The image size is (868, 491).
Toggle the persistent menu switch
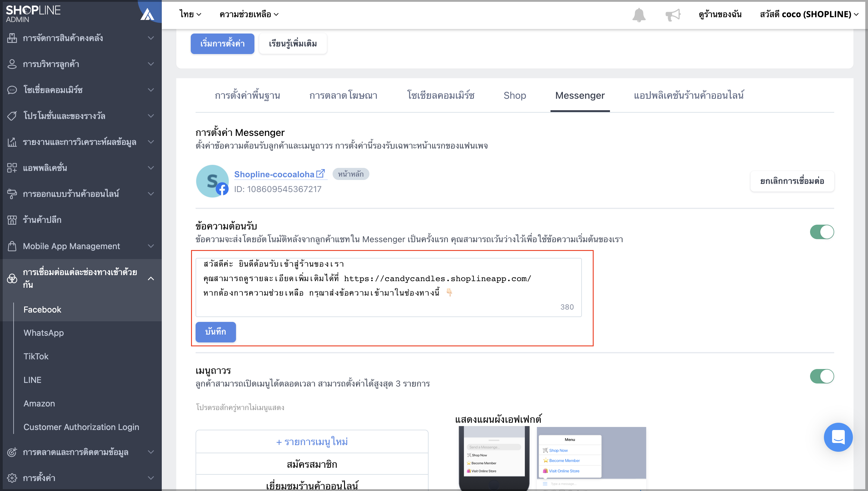click(822, 376)
